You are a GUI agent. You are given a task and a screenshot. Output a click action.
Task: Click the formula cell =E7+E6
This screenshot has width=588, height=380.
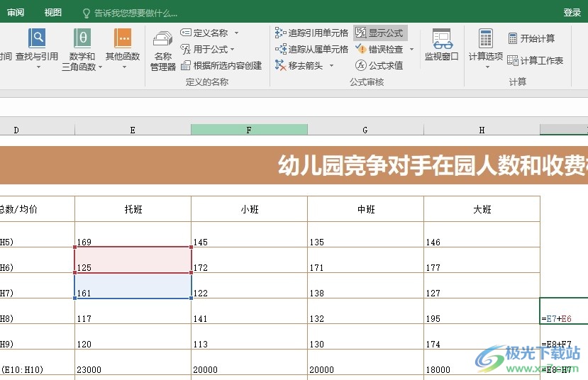(564, 311)
